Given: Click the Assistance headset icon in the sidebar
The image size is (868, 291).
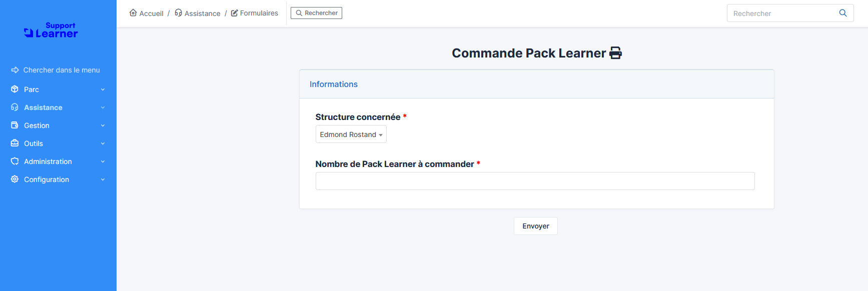Looking at the screenshot, I should coord(15,107).
